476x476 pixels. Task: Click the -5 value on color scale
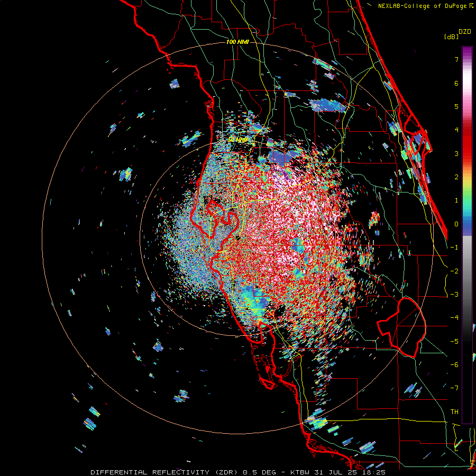click(454, 342)
